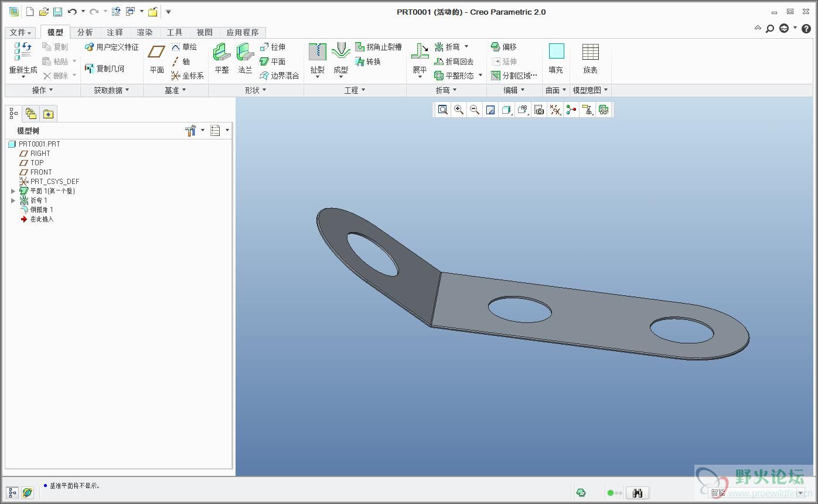Select the Corner Relief (拐角止裂槽) tool

379,47
